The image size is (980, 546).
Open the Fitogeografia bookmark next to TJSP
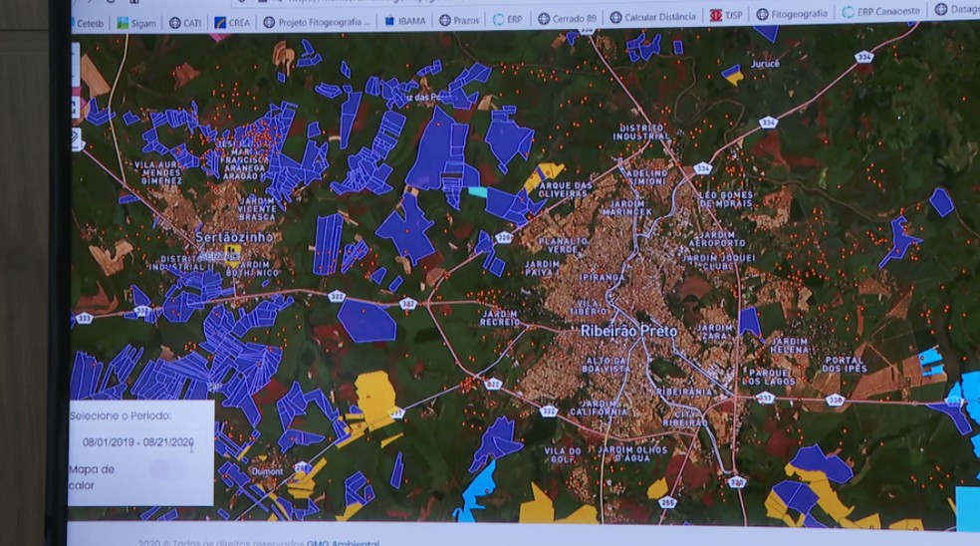pyautogui.click(x=792, y=13)
